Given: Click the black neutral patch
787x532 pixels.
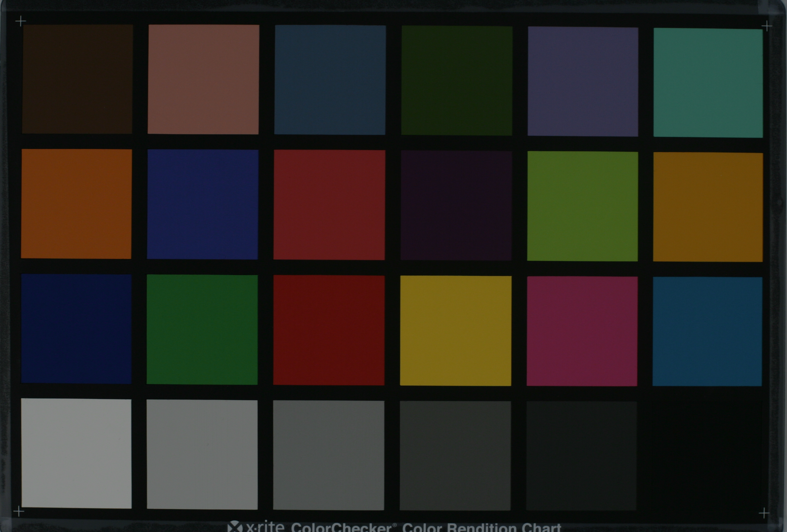Looking at the screenshot, I should click(707, 456).
